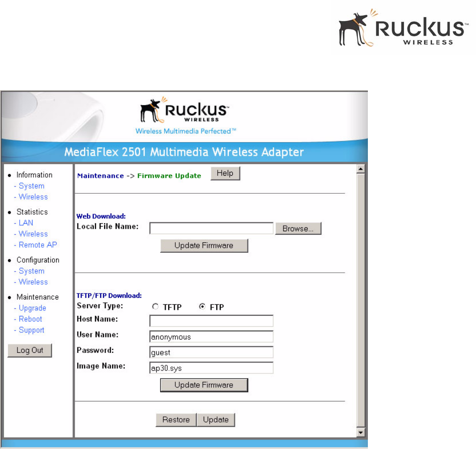
Task: Click the Update button beside Restore
Action: pyautogui.click(x=216, y=420)
